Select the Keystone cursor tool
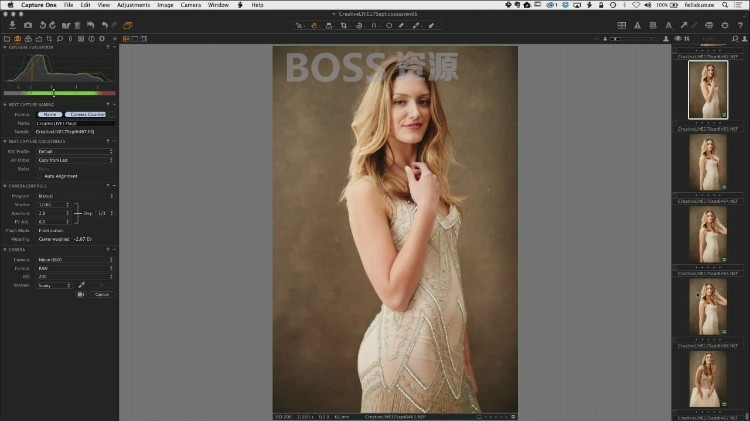 tap(374, 25)
